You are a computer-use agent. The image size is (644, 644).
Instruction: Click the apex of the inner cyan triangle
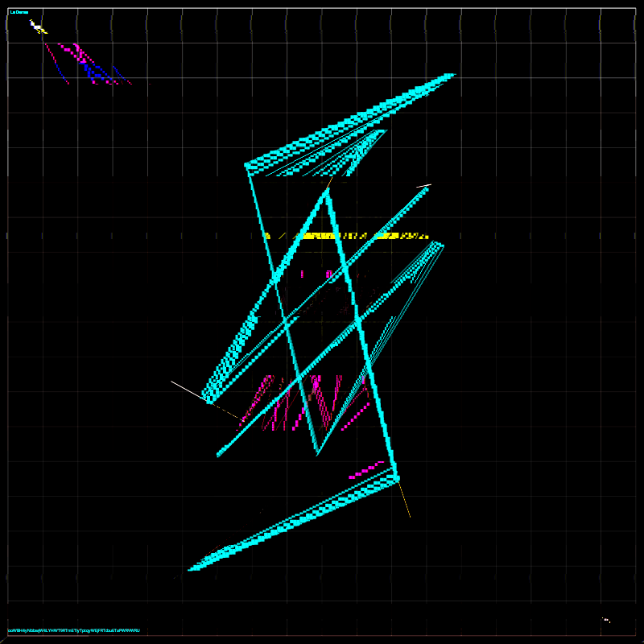point(328,192)
